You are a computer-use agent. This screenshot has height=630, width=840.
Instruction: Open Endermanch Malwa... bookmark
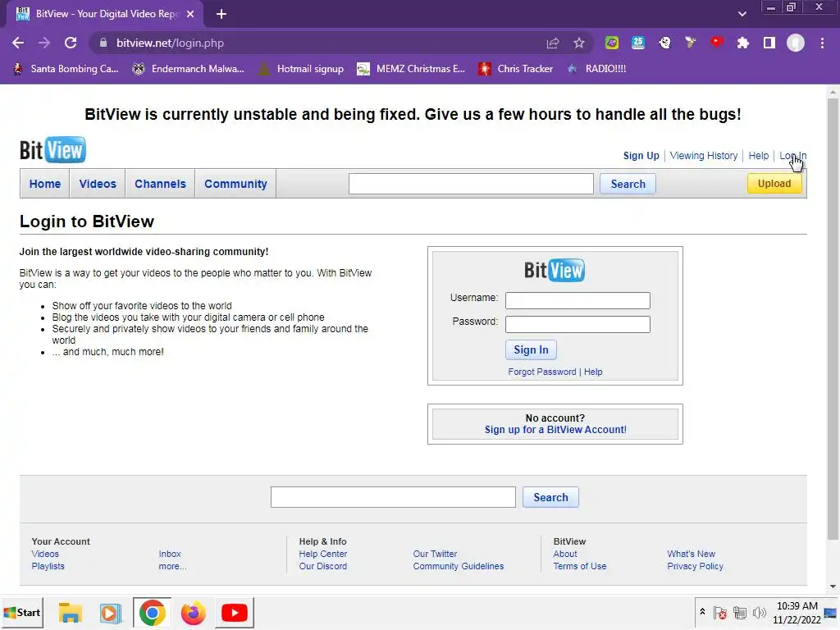[188, 69]
